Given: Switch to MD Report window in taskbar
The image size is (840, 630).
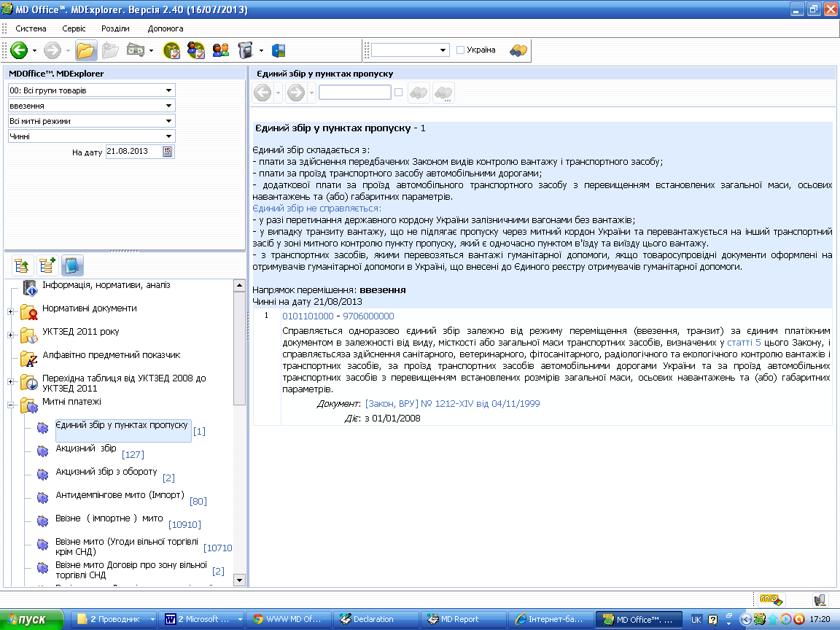Looking at the screenshot, I should [463, 619].
